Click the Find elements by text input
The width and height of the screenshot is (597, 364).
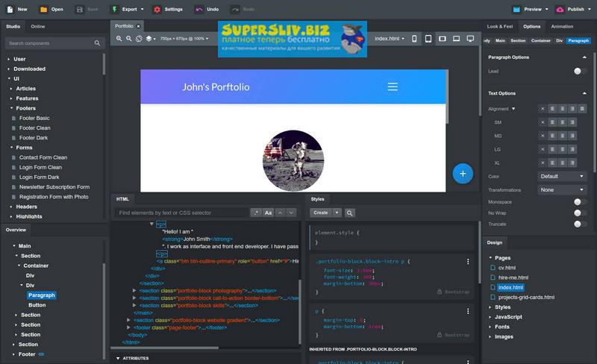(181, 213)
